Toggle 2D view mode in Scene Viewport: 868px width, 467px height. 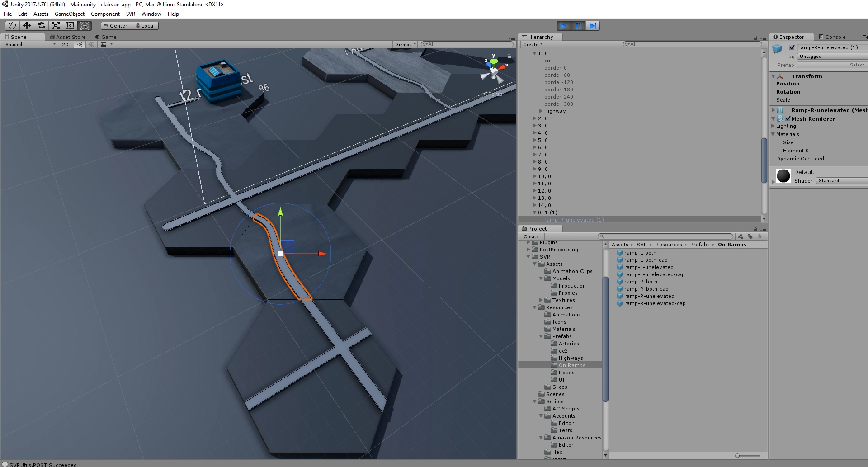pos(66,44)
